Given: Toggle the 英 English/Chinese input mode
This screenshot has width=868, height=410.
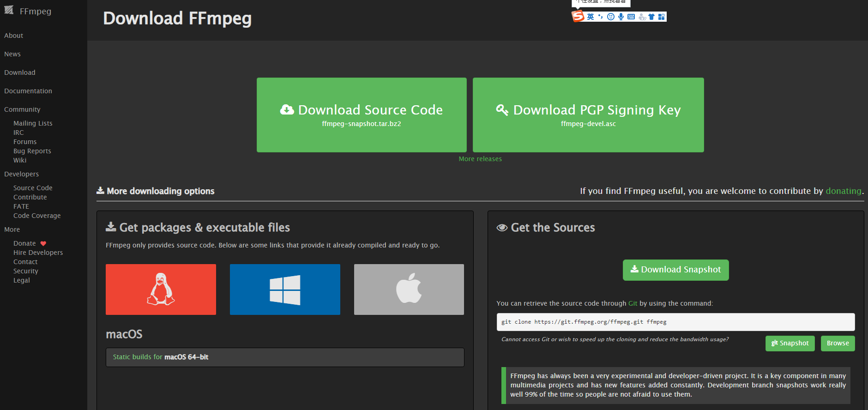Looking at the screenshot, I should pos(591,17).
